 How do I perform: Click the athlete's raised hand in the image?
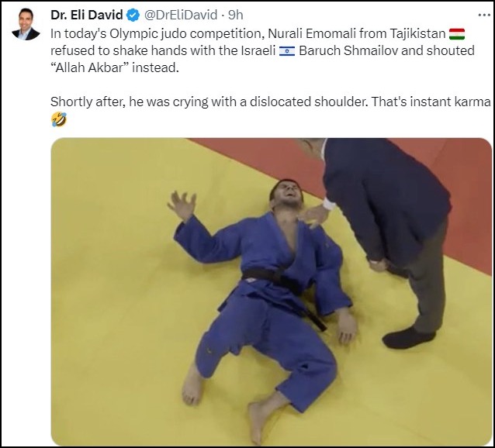point(182,205)
